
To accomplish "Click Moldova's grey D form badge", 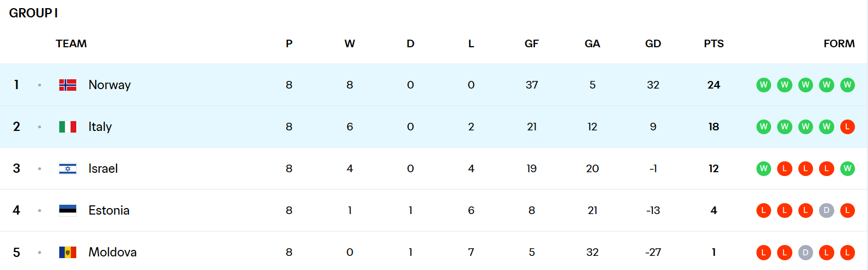I will [805, 252].
